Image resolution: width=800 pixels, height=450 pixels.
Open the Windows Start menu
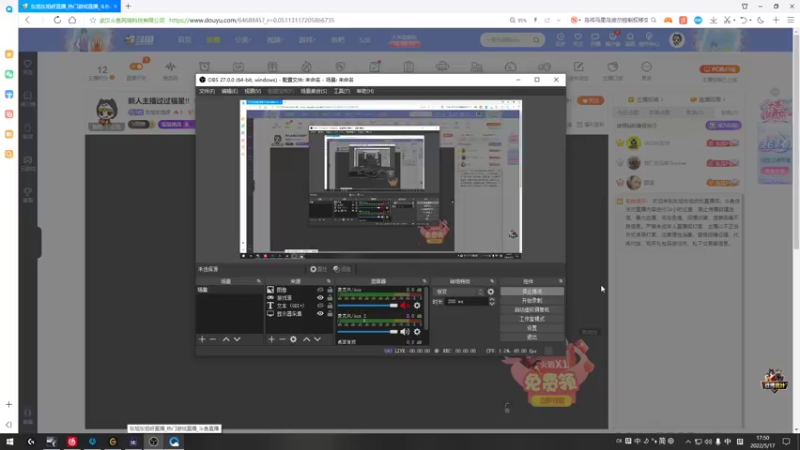click(9, 442)
